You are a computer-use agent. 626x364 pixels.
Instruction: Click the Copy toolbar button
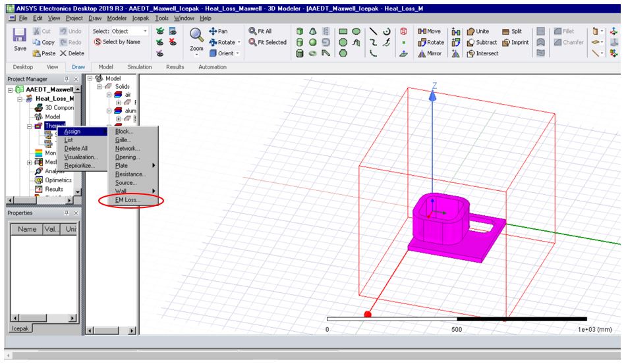tap(43, 42)
